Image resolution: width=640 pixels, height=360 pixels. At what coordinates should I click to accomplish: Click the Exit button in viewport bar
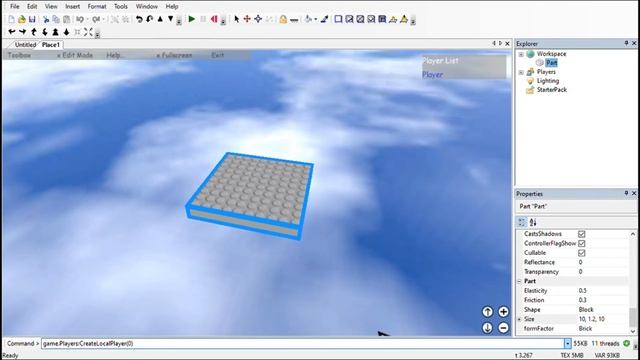218,55
